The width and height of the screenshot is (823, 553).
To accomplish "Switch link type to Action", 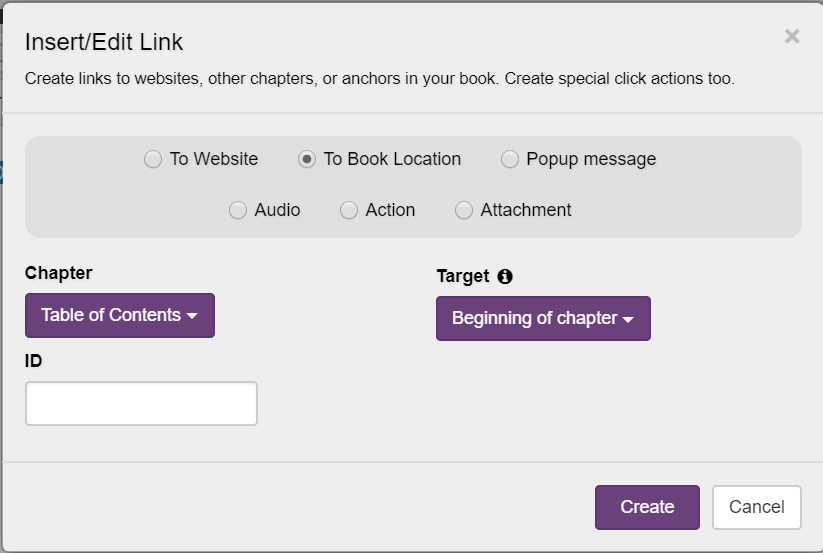I will (349, 210).
